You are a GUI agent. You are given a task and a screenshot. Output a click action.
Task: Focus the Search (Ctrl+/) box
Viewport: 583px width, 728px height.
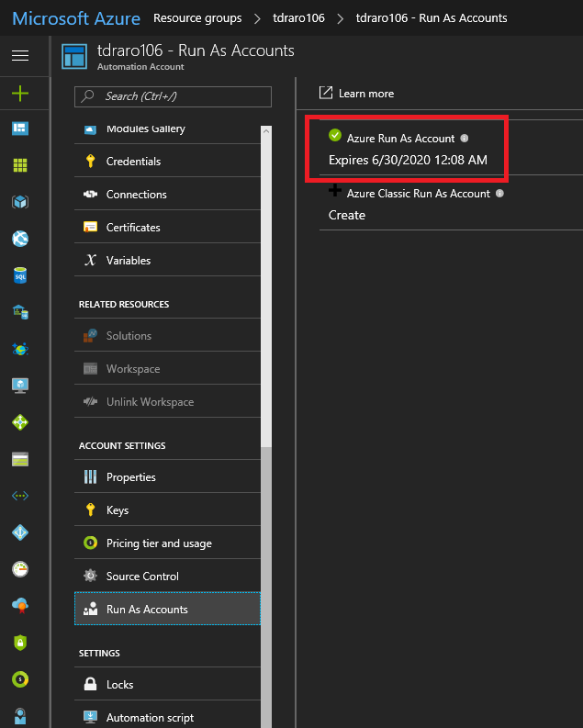(x=173, y=96)
